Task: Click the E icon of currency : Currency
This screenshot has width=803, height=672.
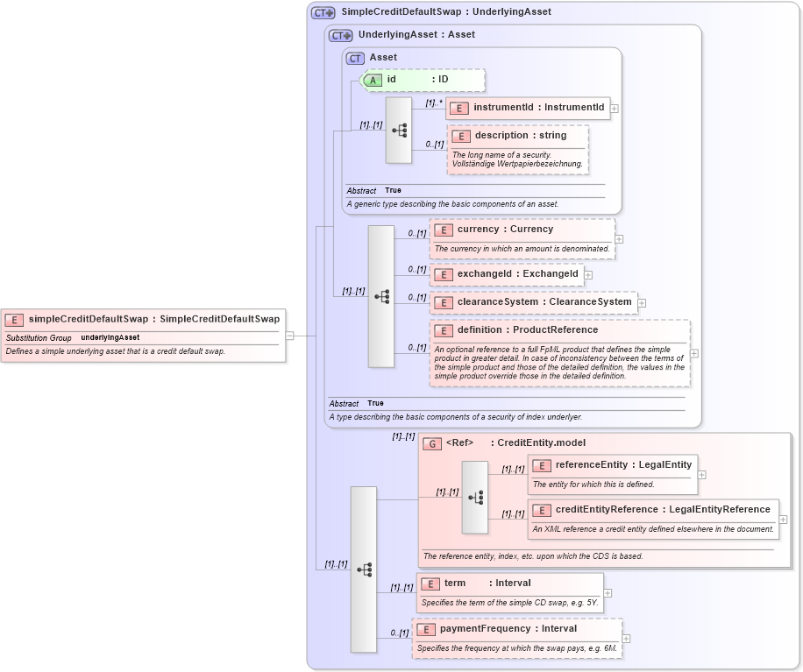Action: (444, 229)
